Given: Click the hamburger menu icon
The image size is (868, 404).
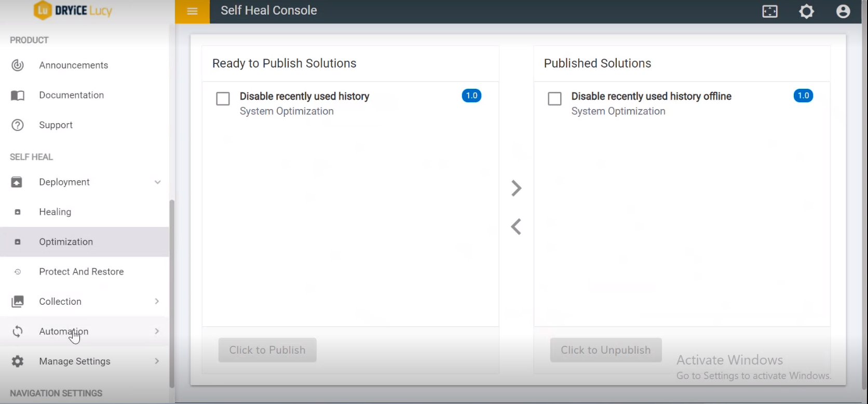Looking at the screenshot, I should (192, 11).
